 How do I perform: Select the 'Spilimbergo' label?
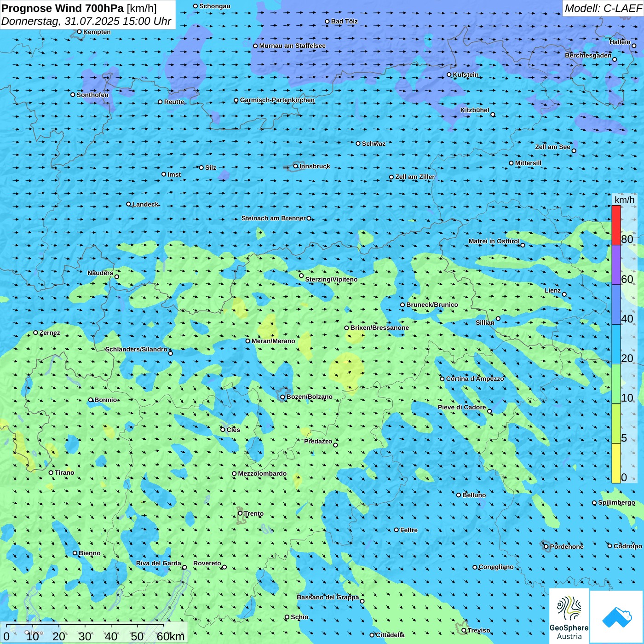pyautogui.click(x=616, y=502)
